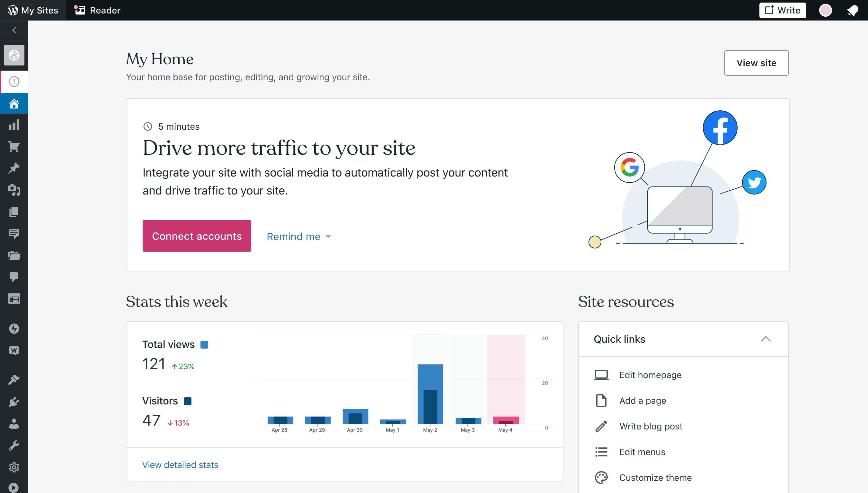Click the View site button
Viewport: 868px width, 493px height.
point(756,63)
